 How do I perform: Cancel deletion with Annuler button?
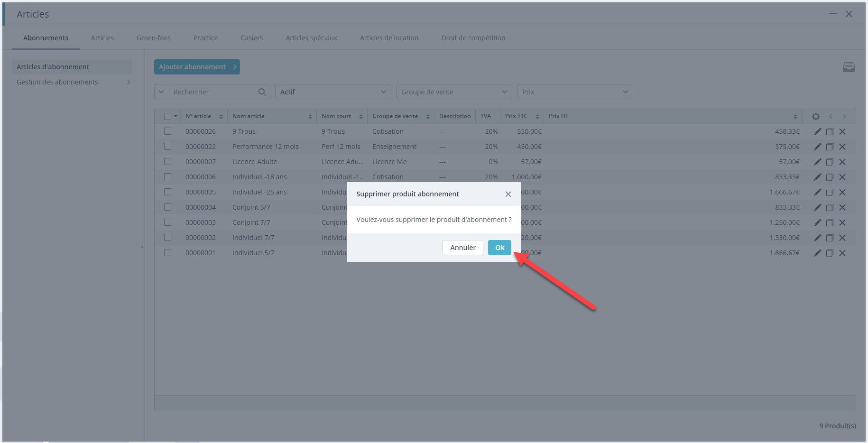tap(462, 248)
